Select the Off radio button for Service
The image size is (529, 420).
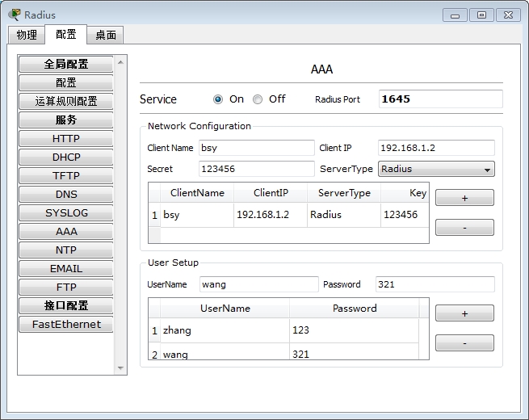[x=258, y=99]
